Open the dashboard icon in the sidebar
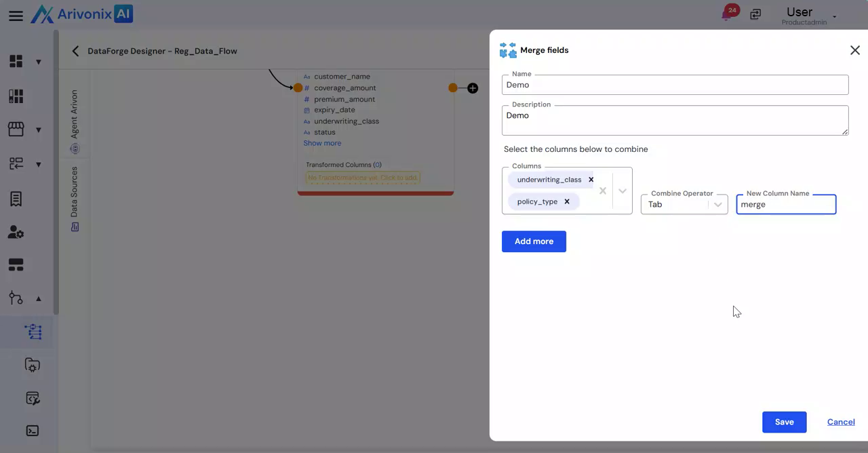 tap(16, 62)
